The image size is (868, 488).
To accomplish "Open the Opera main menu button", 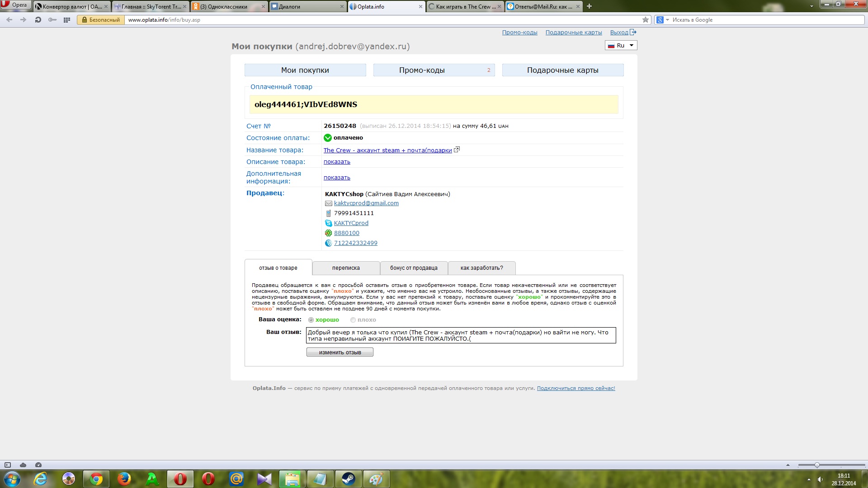I will coord(16,5).
